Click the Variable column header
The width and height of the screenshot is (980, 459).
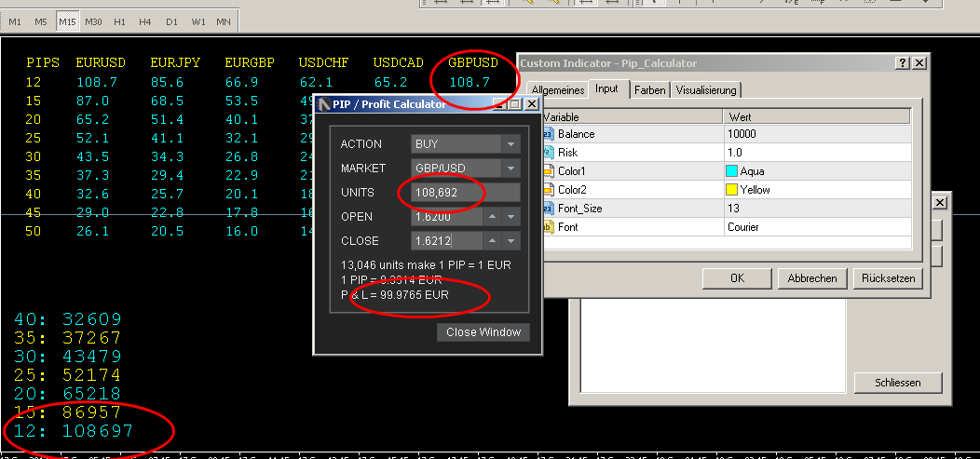pyautogui.click(x=632, y=116)
